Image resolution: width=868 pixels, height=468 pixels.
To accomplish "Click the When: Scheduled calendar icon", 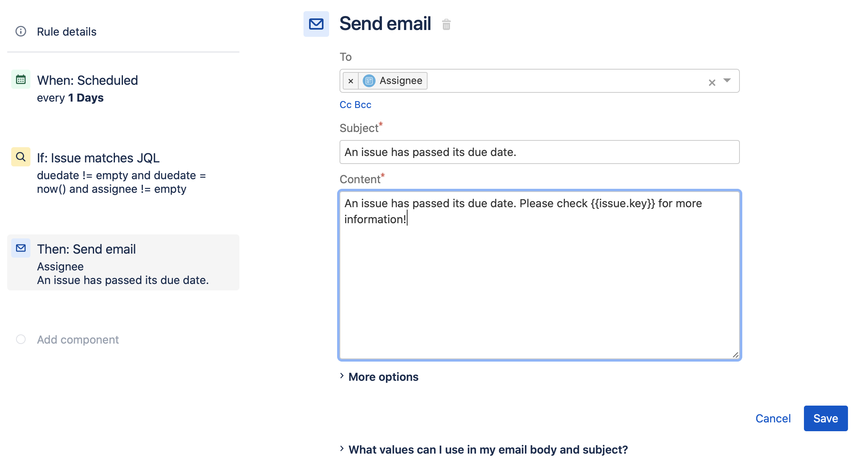I will click(x=20, y=79).
